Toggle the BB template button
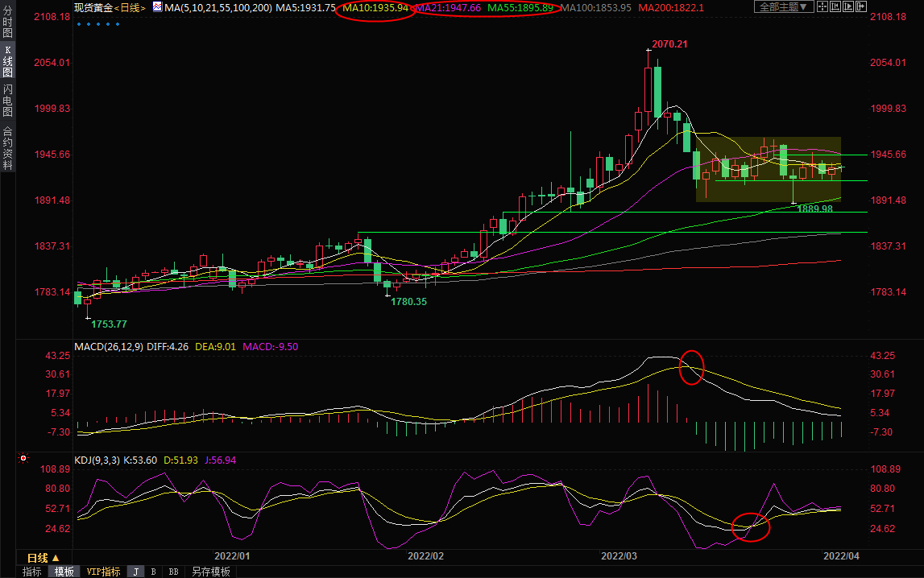The width and height of the screenshot is (924, 578). (x=173, y=572)
